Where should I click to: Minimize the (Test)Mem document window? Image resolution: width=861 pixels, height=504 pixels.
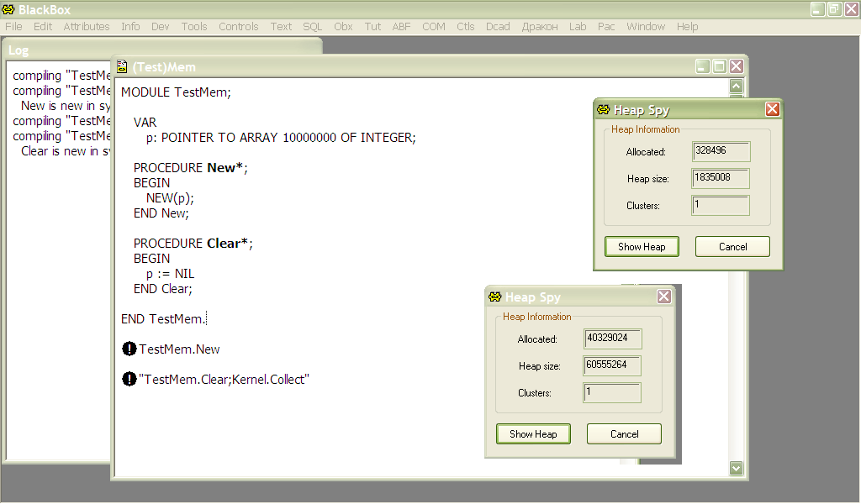(703, 66)
